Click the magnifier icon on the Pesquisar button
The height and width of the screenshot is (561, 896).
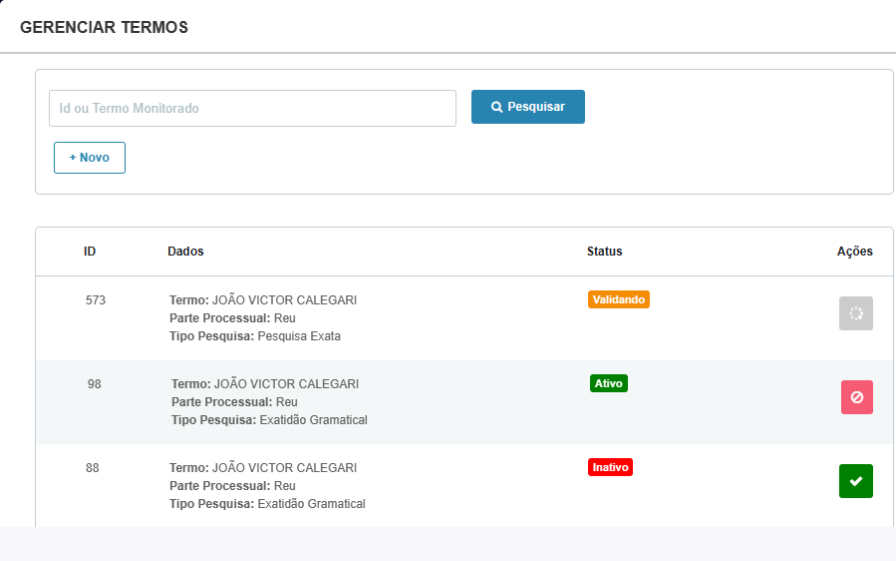(x=497, y=107)
